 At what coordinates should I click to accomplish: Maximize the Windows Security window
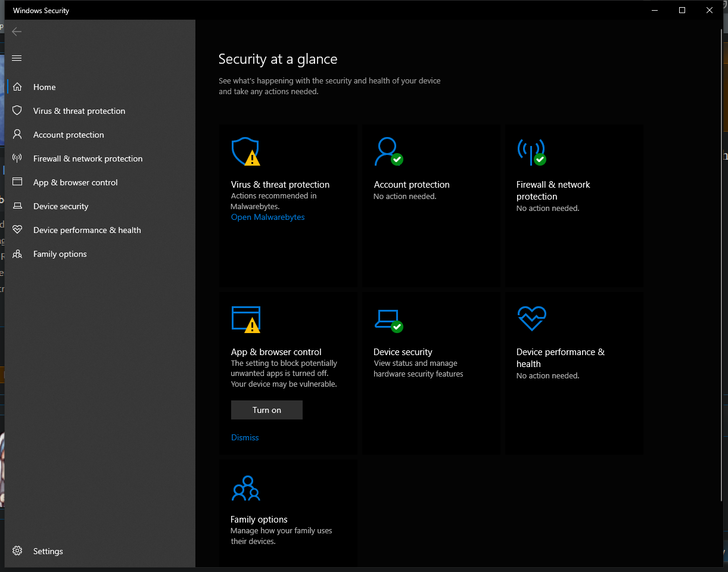tap(682, 10)
